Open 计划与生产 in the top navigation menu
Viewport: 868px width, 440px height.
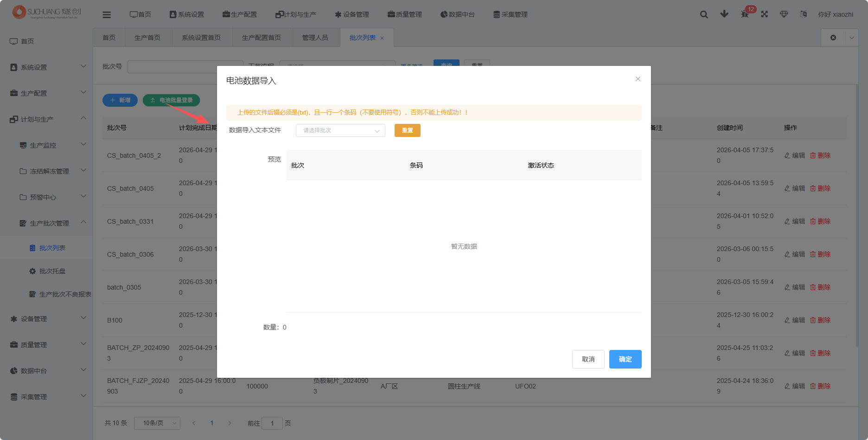[296, 14]
